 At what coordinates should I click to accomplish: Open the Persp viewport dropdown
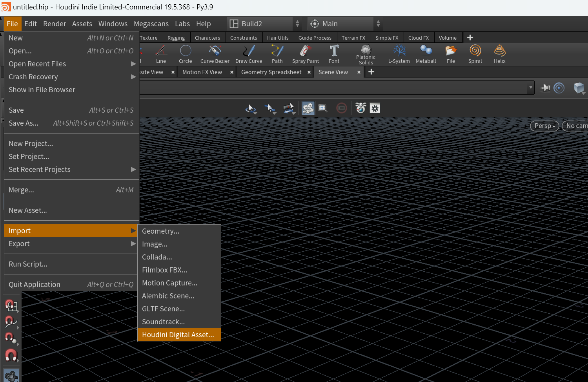coord(544,126)
